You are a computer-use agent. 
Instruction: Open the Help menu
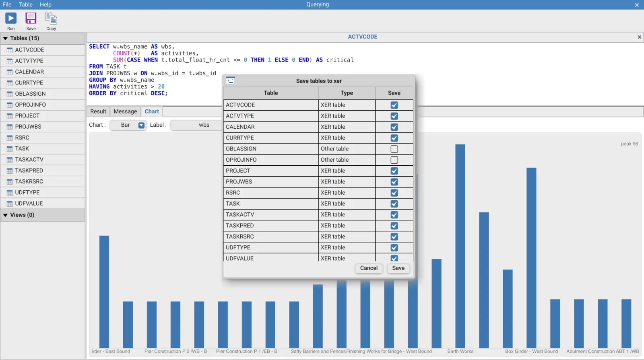click(x=45, y=4)
